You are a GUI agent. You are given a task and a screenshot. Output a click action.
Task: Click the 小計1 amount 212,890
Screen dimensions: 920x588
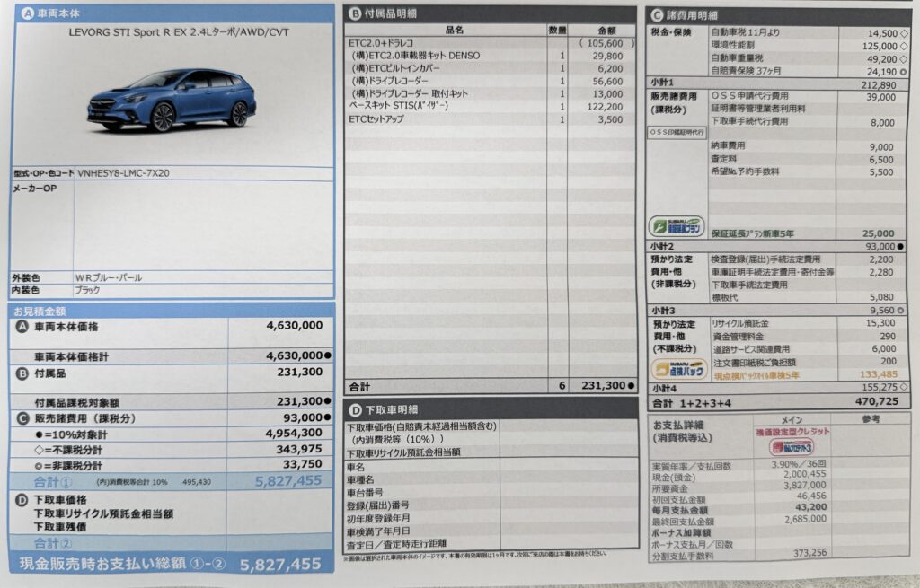pyautogui.click(x=879, y=84)
